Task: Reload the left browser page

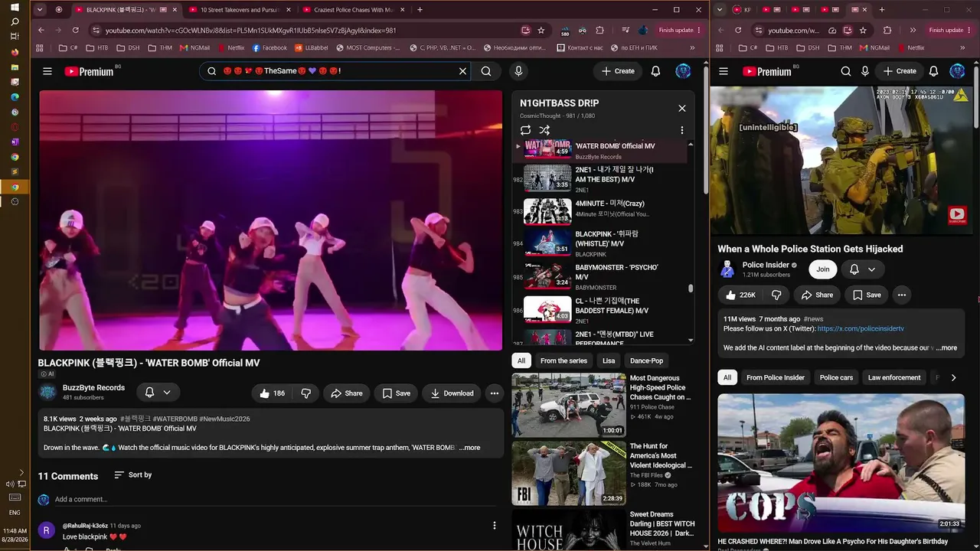Action: (x=75, y=30)
